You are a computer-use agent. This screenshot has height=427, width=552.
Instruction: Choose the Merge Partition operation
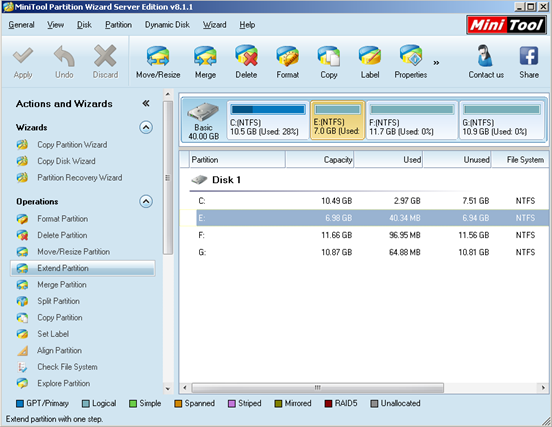pyautogui.click(x=62, y=284)
